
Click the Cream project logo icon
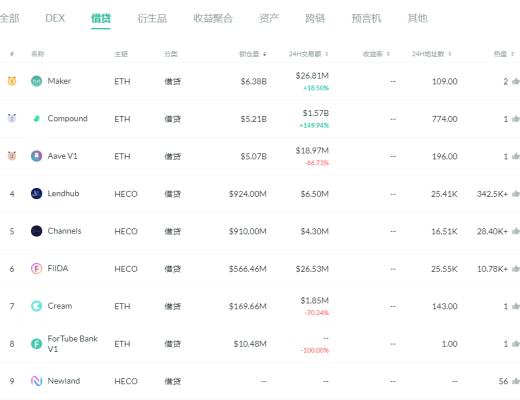pos(36,306)
